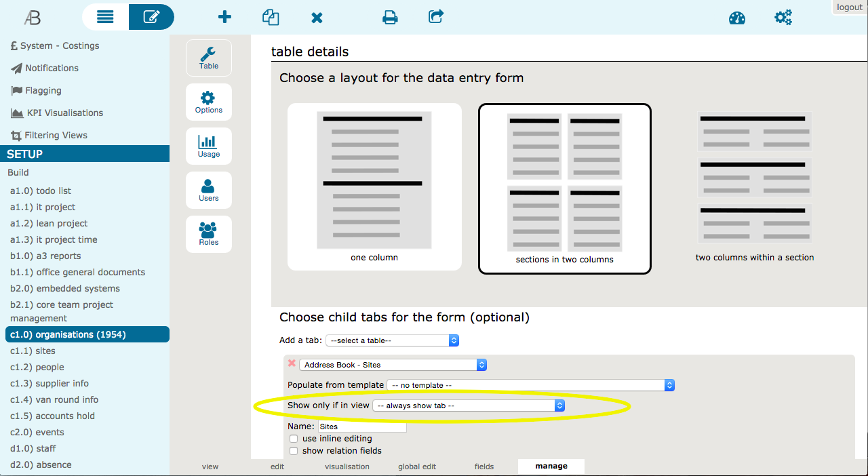Image resolution: width=868 pixels, height=476 pixels.
Task: Expand the Populate from template dropdown
Action: point(530,385)
